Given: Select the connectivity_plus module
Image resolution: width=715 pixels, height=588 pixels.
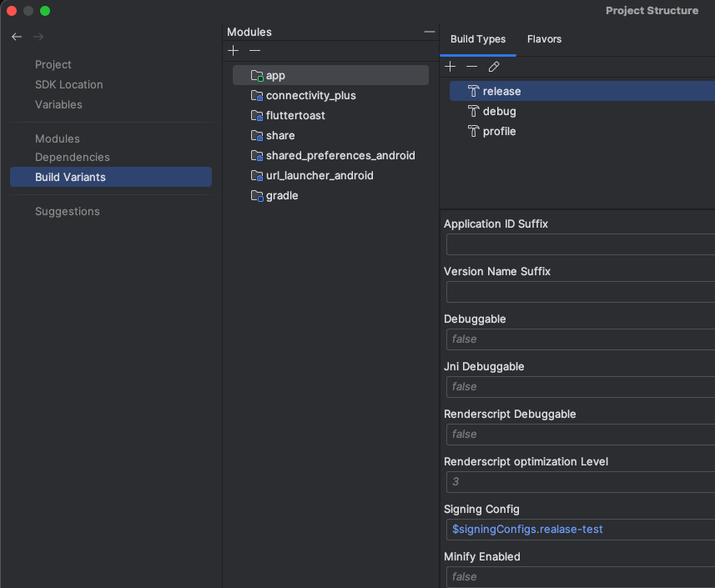Looking at the screenshot, I should (310, 95).
